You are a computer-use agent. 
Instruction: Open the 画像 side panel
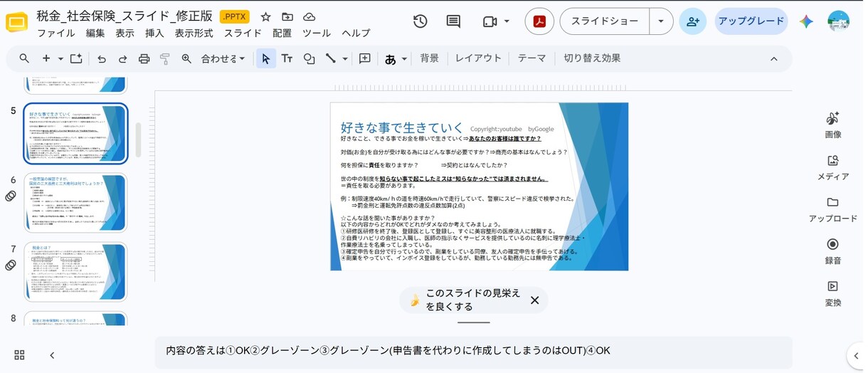(x=833, y=125)
